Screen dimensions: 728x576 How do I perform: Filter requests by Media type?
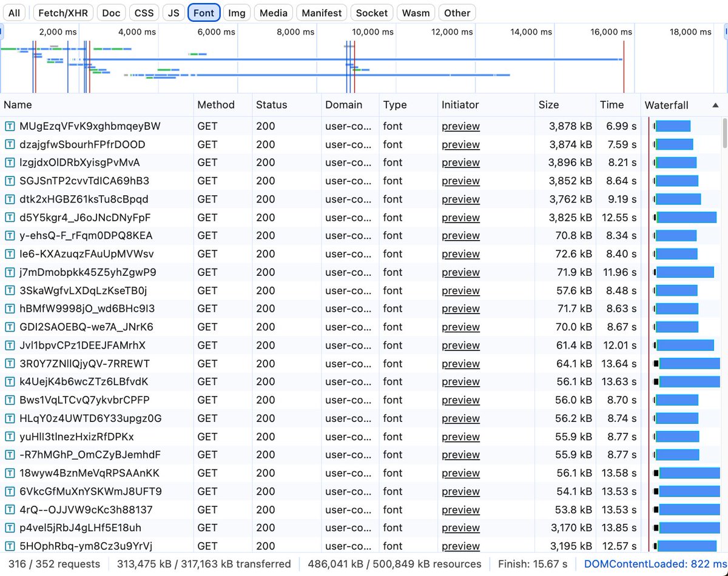tap(274, 13)
